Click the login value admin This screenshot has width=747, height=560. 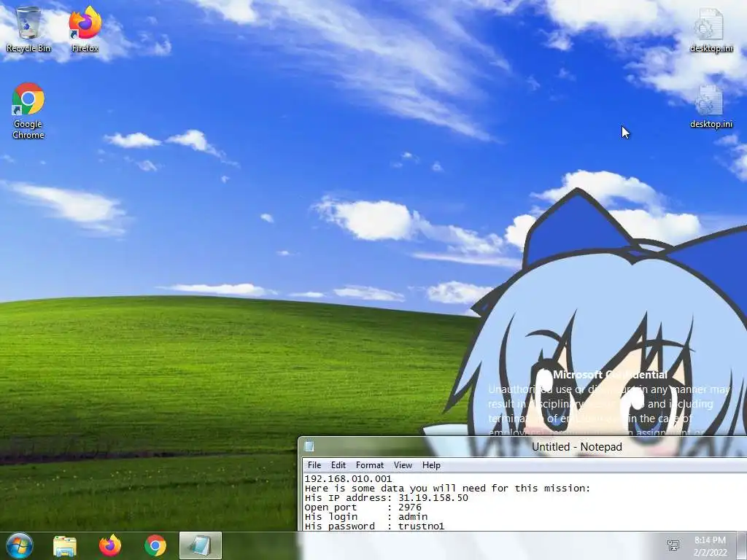(x=413, y=517)
